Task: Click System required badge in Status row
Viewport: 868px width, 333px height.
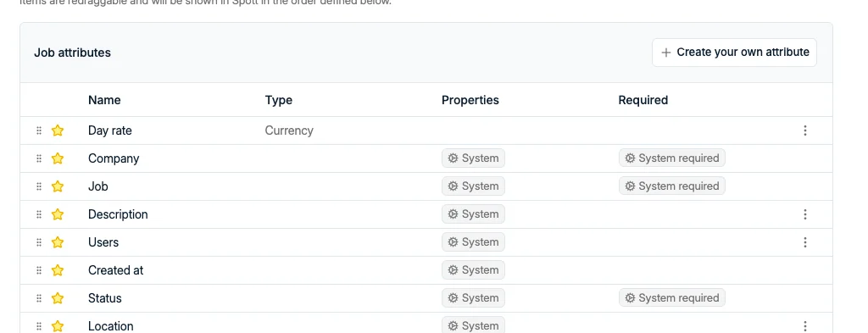Action: (672, 297)
